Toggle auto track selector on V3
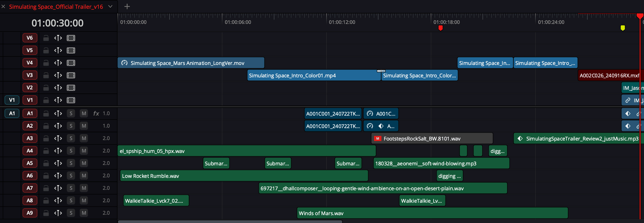This screenshot has height=223, width=644. click(x=58, y=75)
